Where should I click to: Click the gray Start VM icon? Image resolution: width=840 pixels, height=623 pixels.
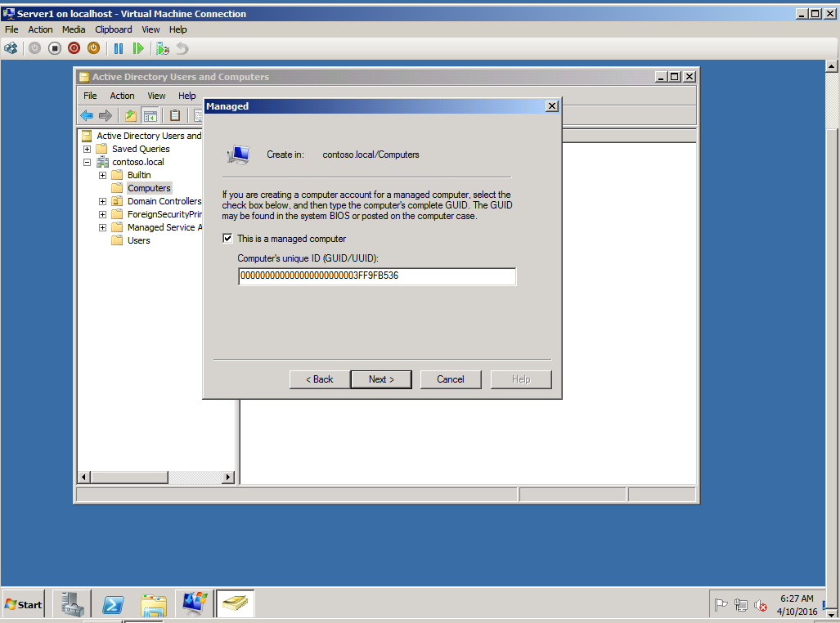[x=35, y=49]
